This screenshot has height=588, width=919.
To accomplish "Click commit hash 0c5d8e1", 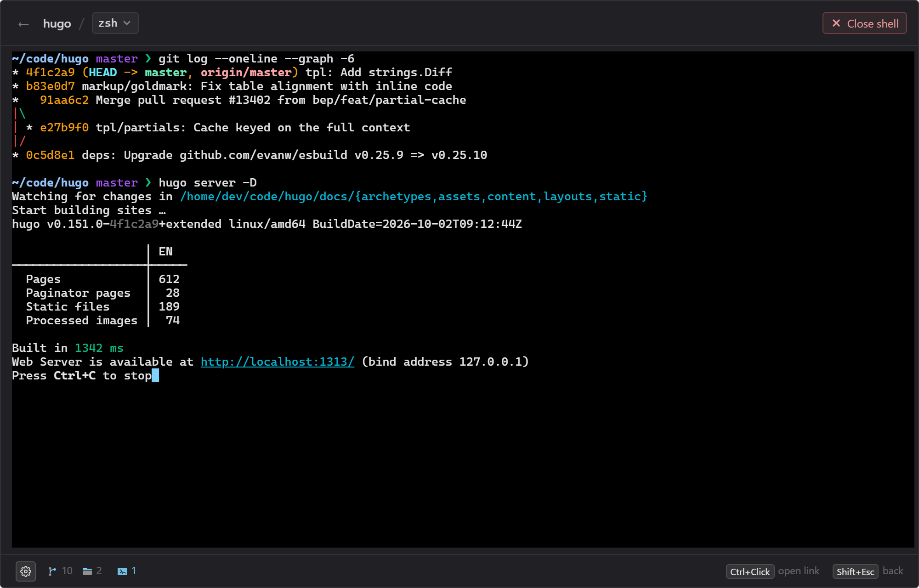I will 50,155.
